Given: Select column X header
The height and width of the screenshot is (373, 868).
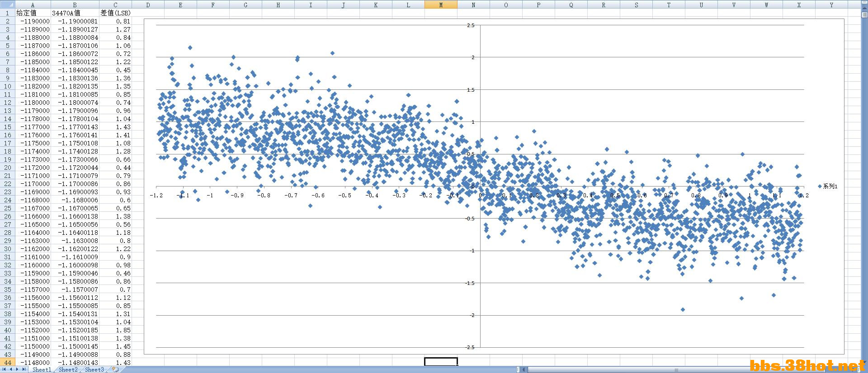Looking at the screenshot, I should (799, 5).
